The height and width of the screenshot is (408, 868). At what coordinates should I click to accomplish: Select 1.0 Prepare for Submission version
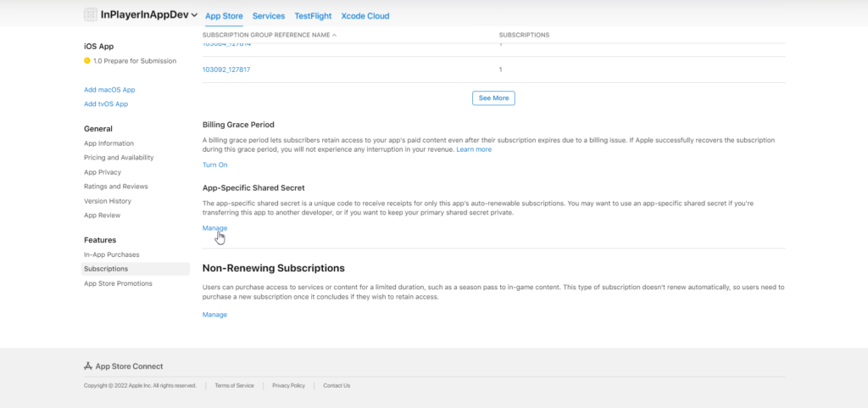135,61
